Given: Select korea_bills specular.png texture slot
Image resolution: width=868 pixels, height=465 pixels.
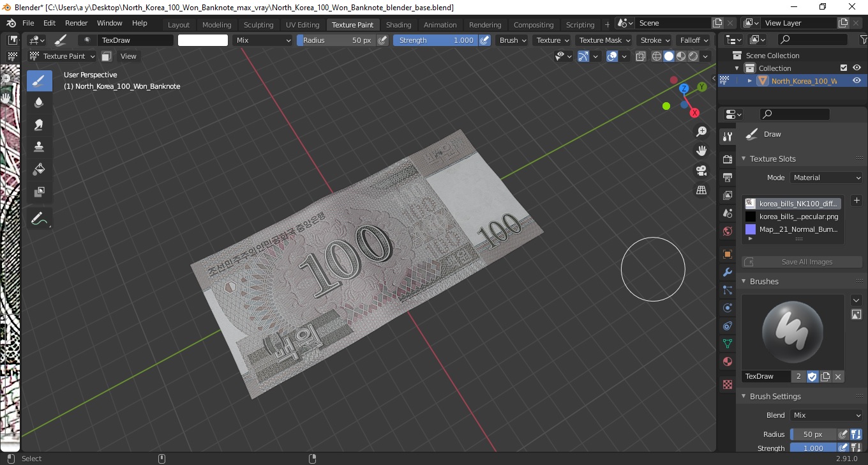Looking at the screenshot, I should (792, 217).
